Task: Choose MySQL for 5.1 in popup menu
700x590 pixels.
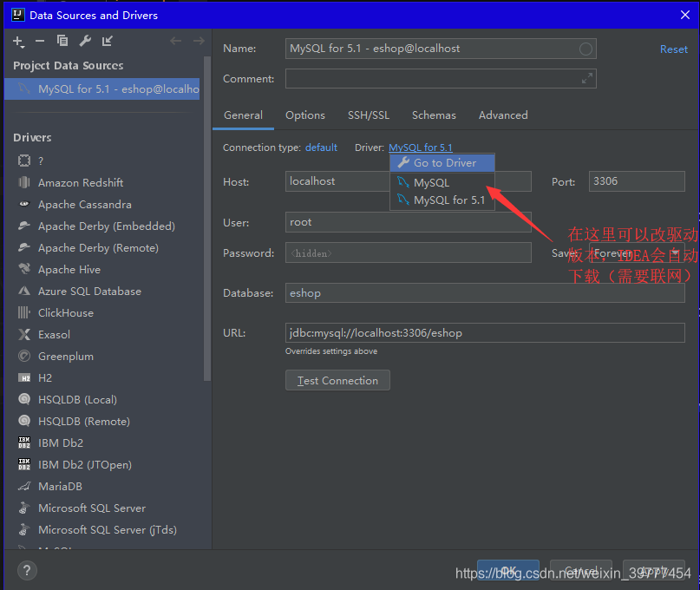Action: (442, 200)
